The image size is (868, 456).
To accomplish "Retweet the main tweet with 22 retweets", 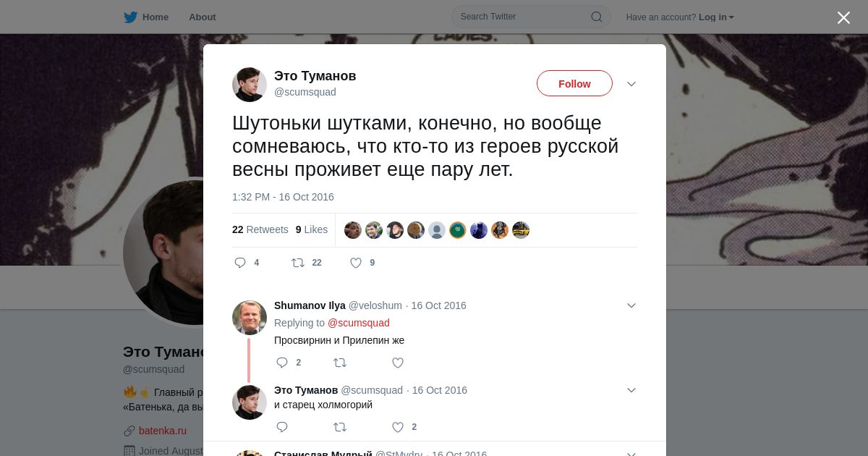I will click(x=298, y=263).
